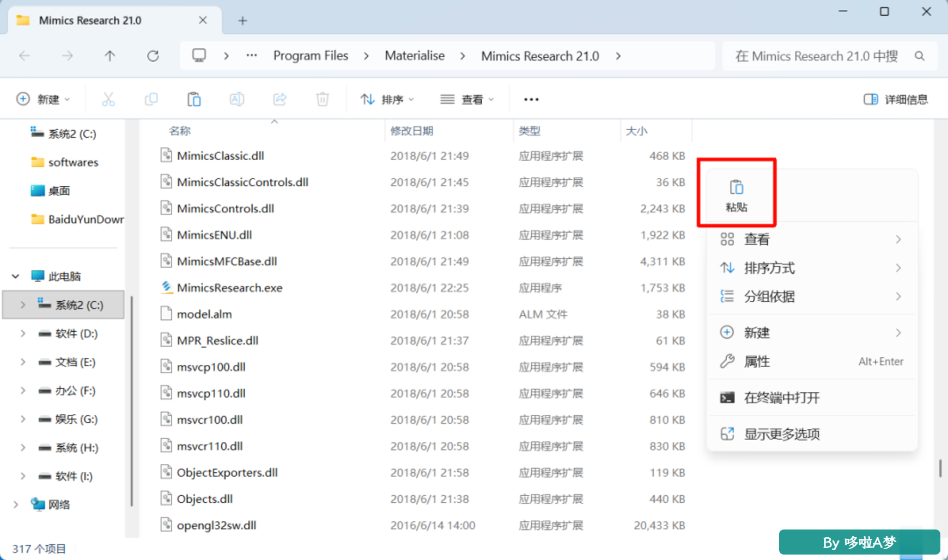Click the file list vertical scrollbar
The width and height of the screenshot is (948, 560).
click(940, 468)
